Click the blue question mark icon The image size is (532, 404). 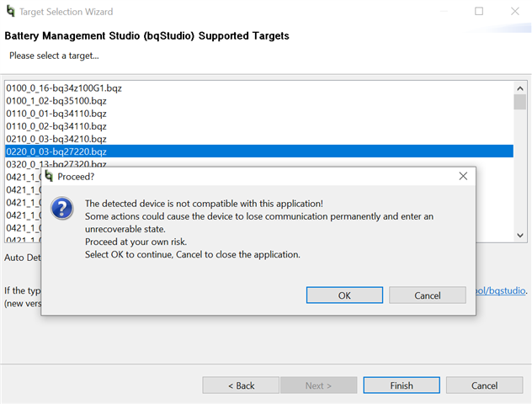pyautogui.click(x=62, y=208)
